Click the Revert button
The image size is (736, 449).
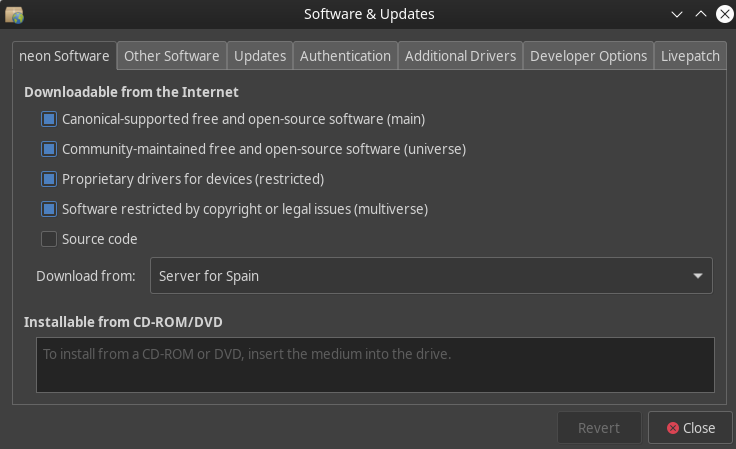599,428
